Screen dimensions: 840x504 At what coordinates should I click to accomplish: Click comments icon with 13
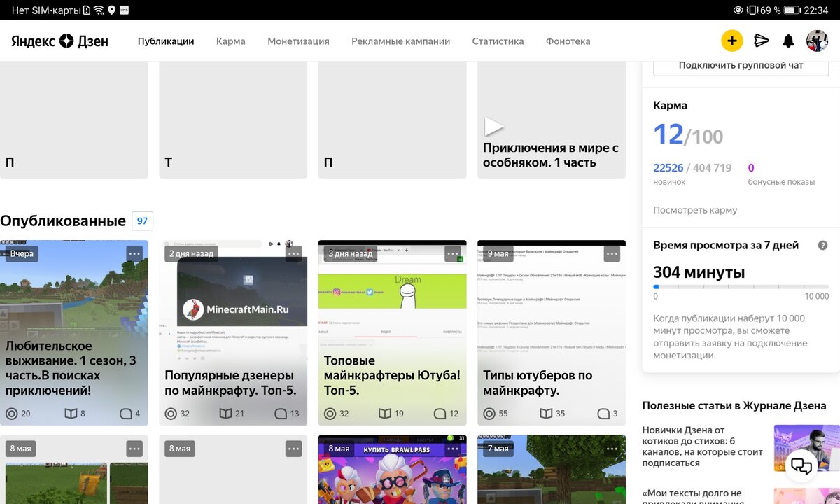[280, 414]
